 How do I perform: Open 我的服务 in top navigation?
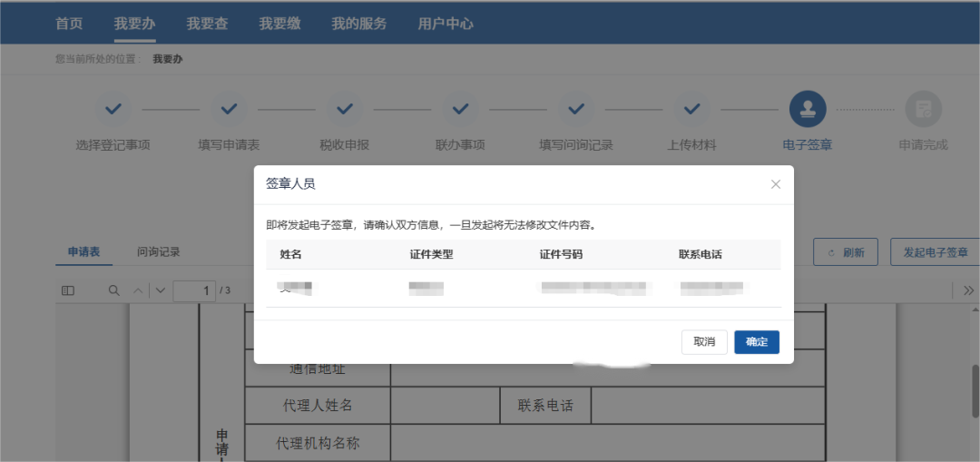(358, 24)
